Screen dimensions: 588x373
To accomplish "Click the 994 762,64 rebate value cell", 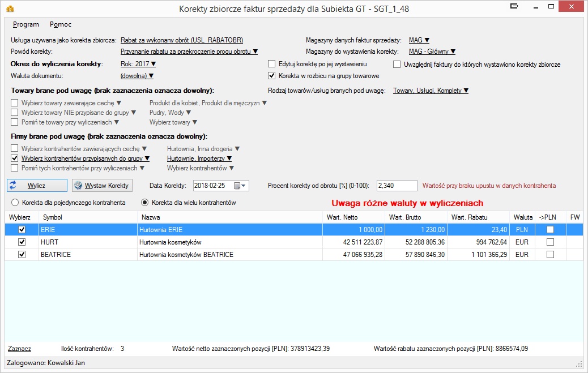I will 478,242.
